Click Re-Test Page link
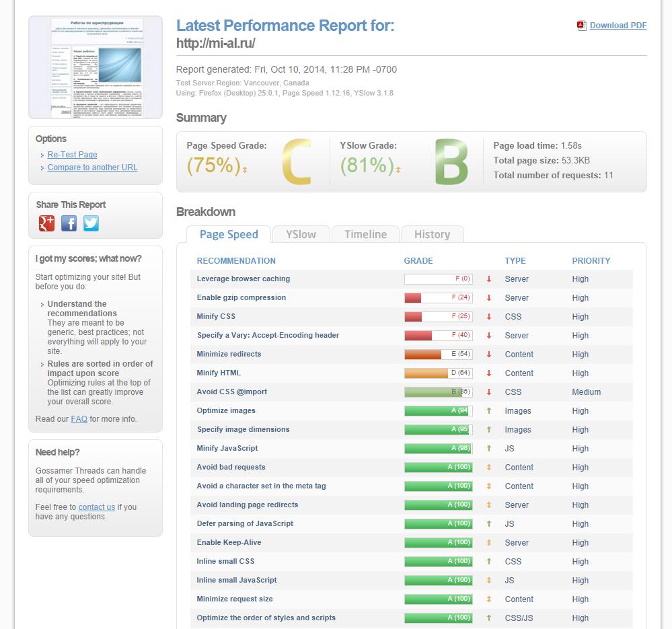The height and width of the screenshot is (629, 672). [73, 155]
